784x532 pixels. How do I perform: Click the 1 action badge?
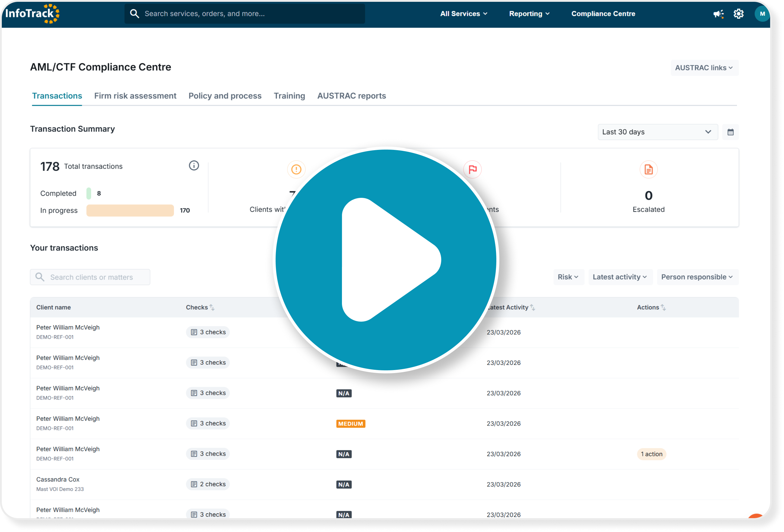[x=651, y=454]
